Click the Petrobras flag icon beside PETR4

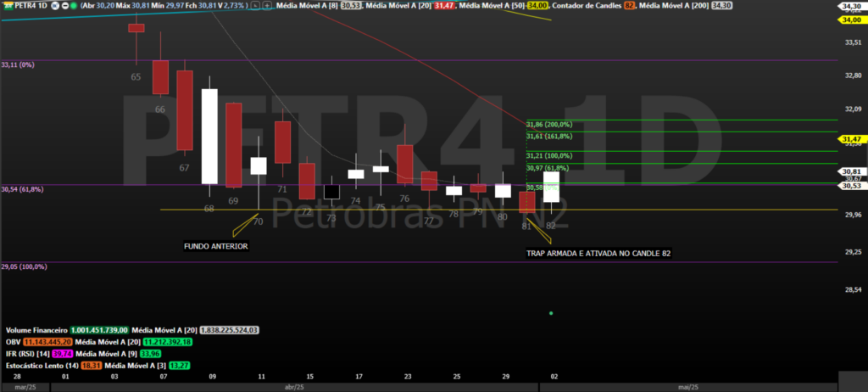click(8, 6)
